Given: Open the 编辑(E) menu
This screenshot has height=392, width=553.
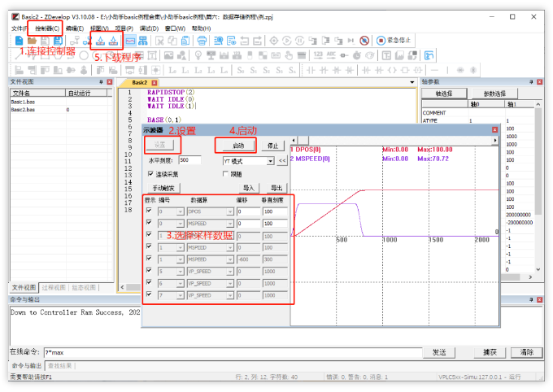Looking at the screenshot, I should click(75, 28).
